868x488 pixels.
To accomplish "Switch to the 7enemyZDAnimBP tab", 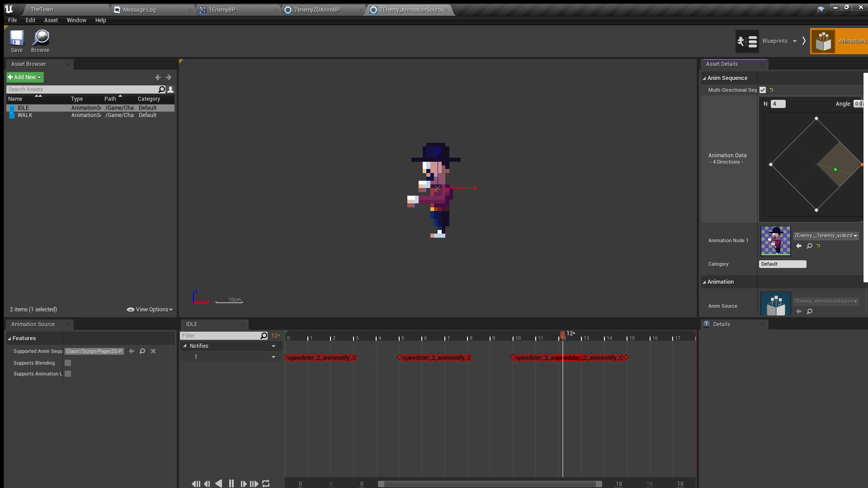I will tap(316, 9).
